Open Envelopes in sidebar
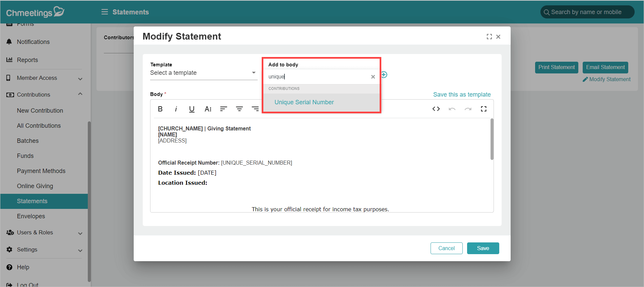Image resolution: width=644 pixels, height=287 pixels. (31, 216)
